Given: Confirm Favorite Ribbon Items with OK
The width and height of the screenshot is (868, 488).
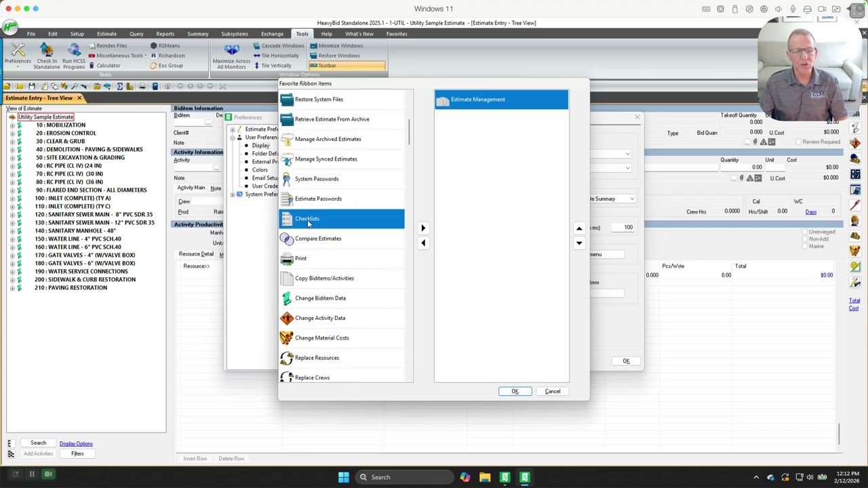Looking at the screenshot, I should [515, 391].
